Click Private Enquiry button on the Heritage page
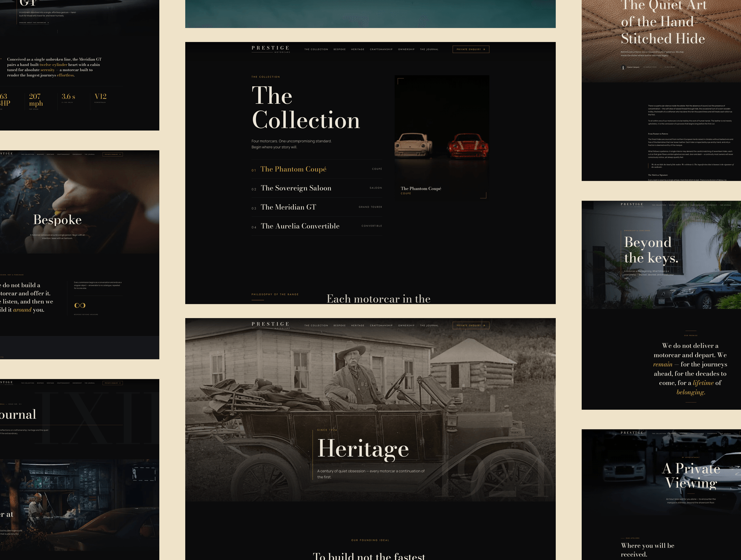This screenshot has height=560, width=741. [471, 326]
